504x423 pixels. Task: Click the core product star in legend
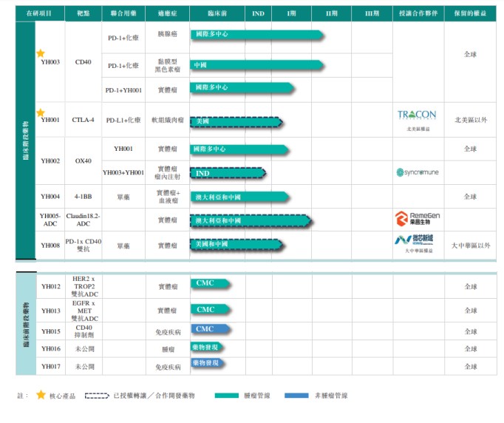pyautogui.click(x=41, y=395)
